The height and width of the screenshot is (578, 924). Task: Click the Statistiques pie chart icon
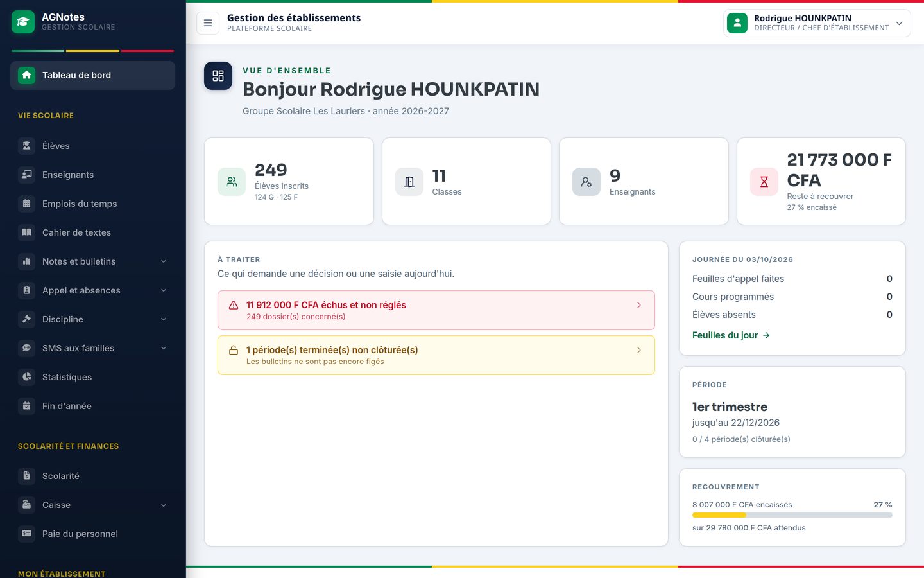pos(26,377)
